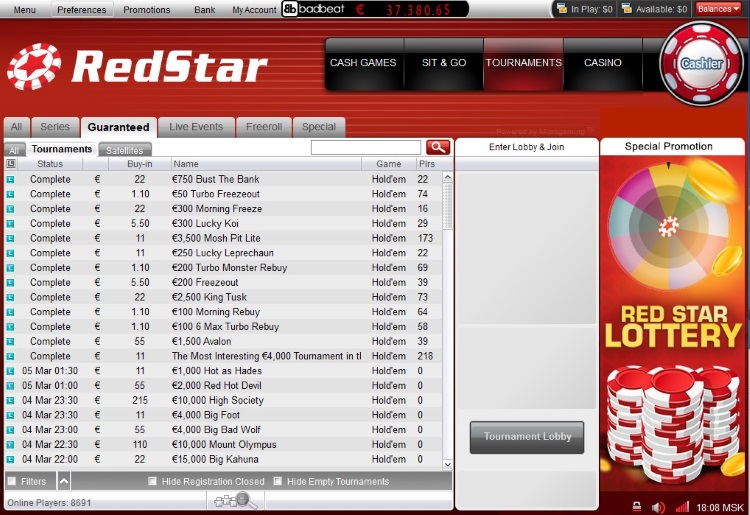The height and width of the screenshot is (515, 750).
Task: Click the column chooser icon left of Status
Action: tap(11, 164)
